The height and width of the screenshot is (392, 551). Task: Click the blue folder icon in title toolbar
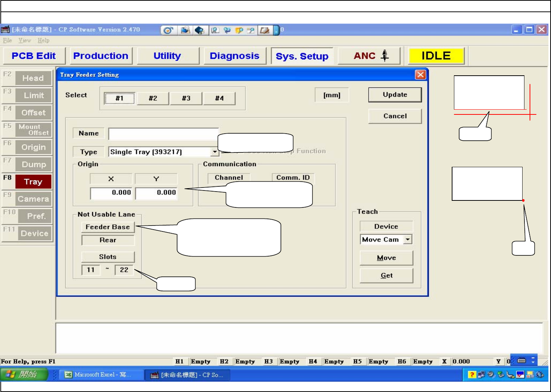coord(185,30)
